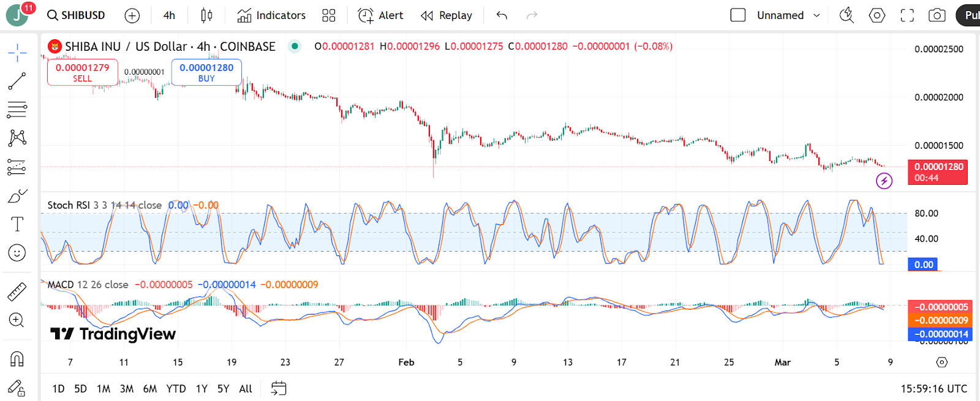
Task: Open the layout selector square icon
Action: 738,15
